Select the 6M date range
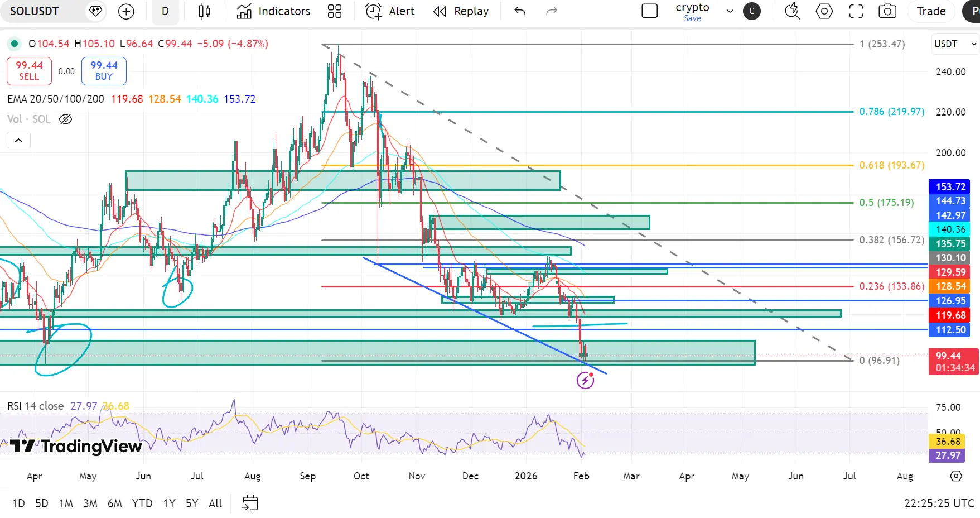980x518 pixels. point(115,503)
